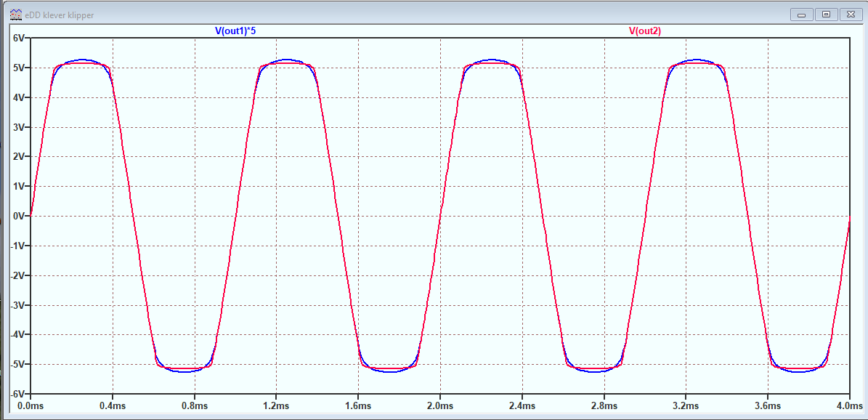Click the 1.2ms time axis label

(x=276, y=406)
